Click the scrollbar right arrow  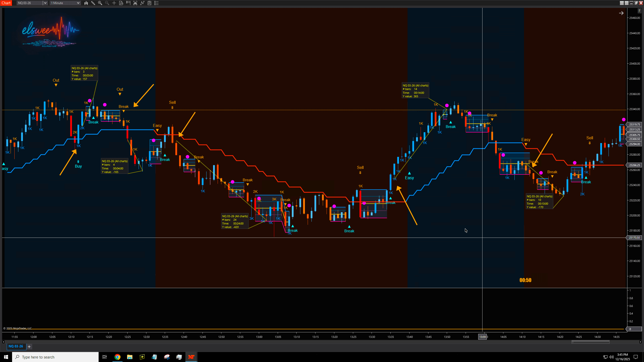pyautogui.click(x=640, y=342)
